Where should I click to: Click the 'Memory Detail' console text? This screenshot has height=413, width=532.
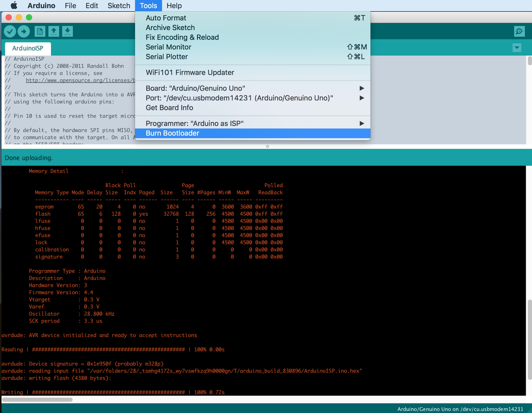point(48,171)
